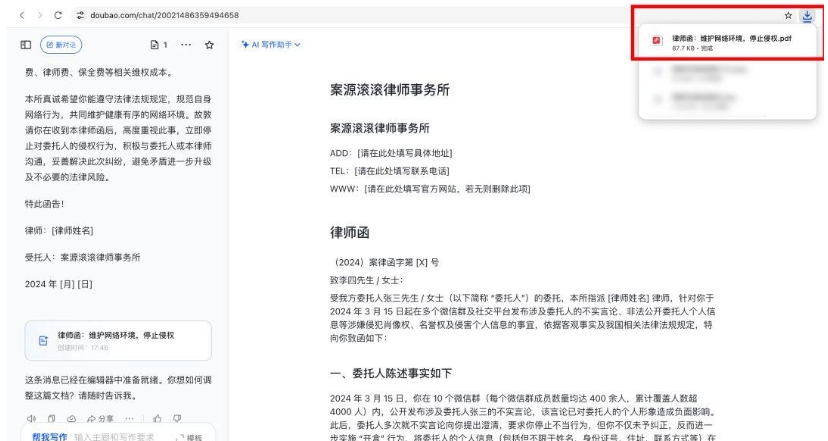Image resolution: width=828 pixels, height=441 pixels.
Task: Share the reply with 分享
Action: pos(100,418)
